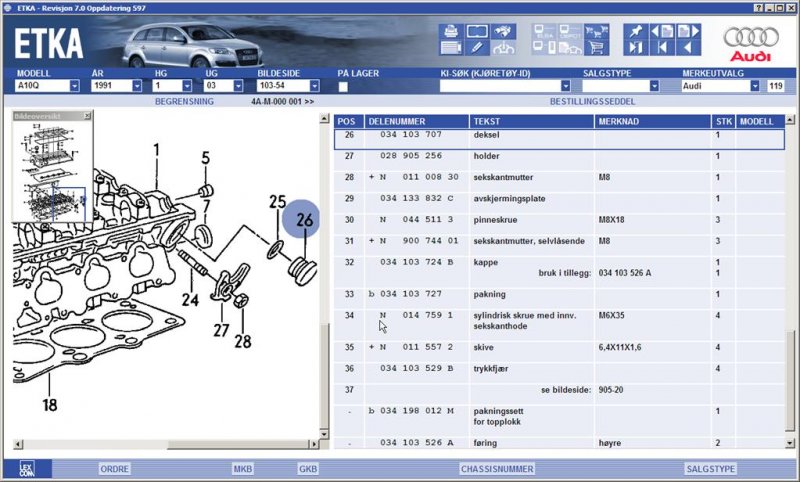Click the number field 119

coord(776,86)
